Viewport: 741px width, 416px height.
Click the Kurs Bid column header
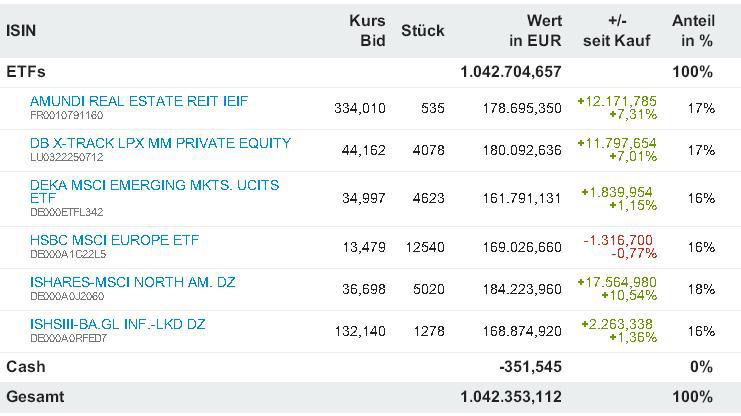[367, 30]
